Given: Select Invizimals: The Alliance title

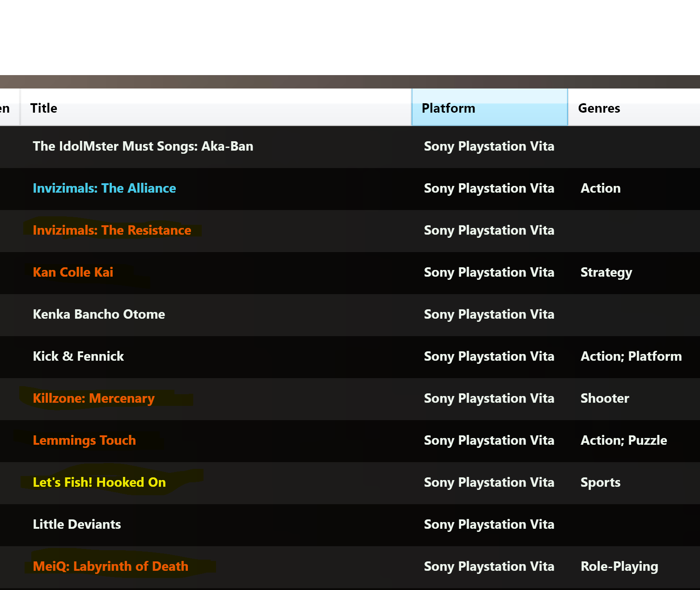Looking at the screenshot, I should pyautogui.click(x=104, y=188).
